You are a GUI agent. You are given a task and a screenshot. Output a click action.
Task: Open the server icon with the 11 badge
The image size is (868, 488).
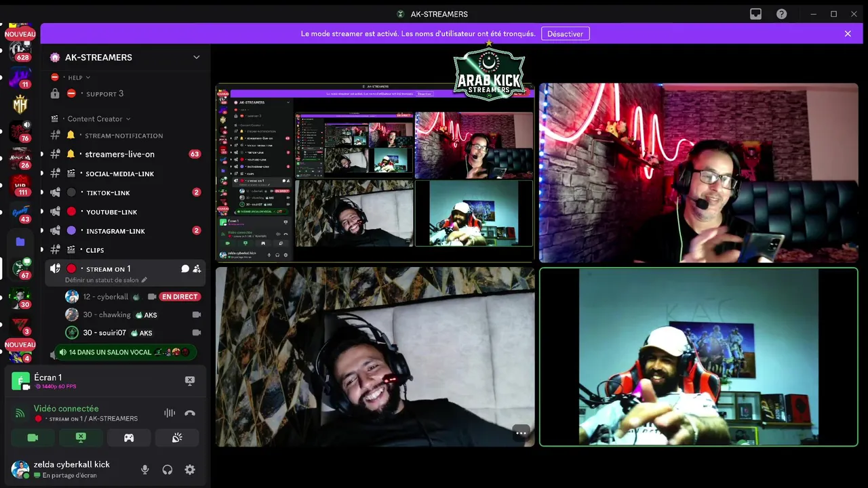pos(21,77)
